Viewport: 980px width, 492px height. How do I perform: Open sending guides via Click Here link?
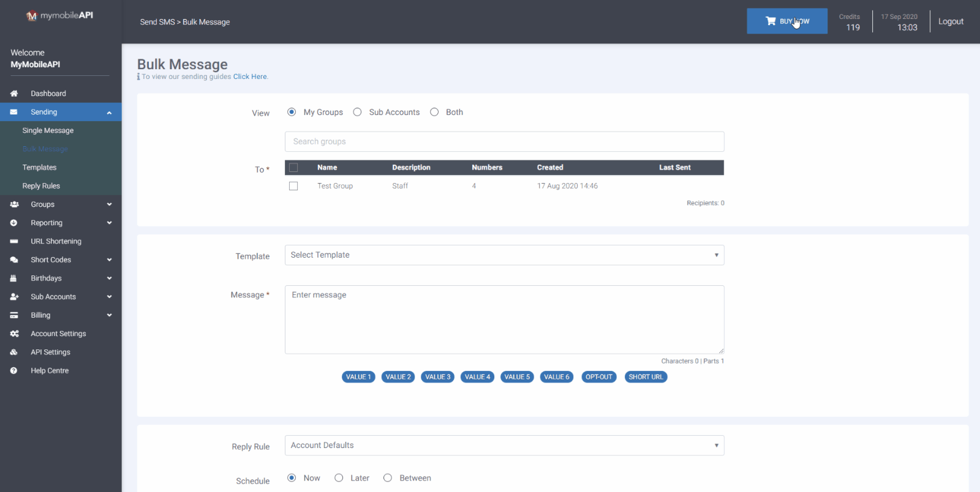pos(250,77)
